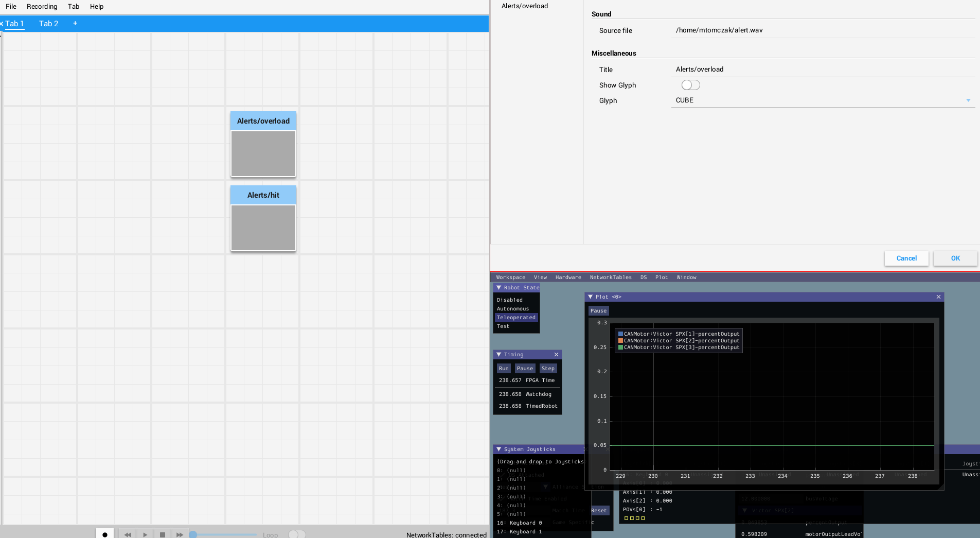Collapse the System Joysticks panel
The image size is (980, 538).
(x=498, y=449)
